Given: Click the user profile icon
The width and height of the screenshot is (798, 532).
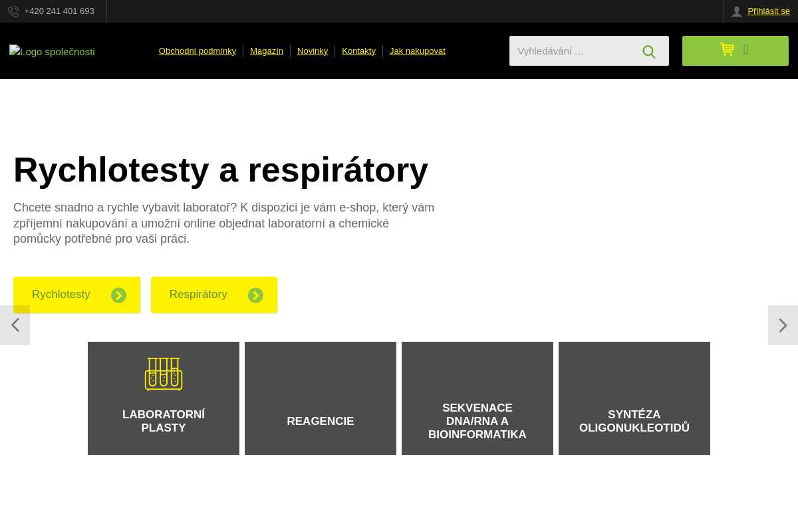Looking at the screenshot, I should [x=737, y=11].
